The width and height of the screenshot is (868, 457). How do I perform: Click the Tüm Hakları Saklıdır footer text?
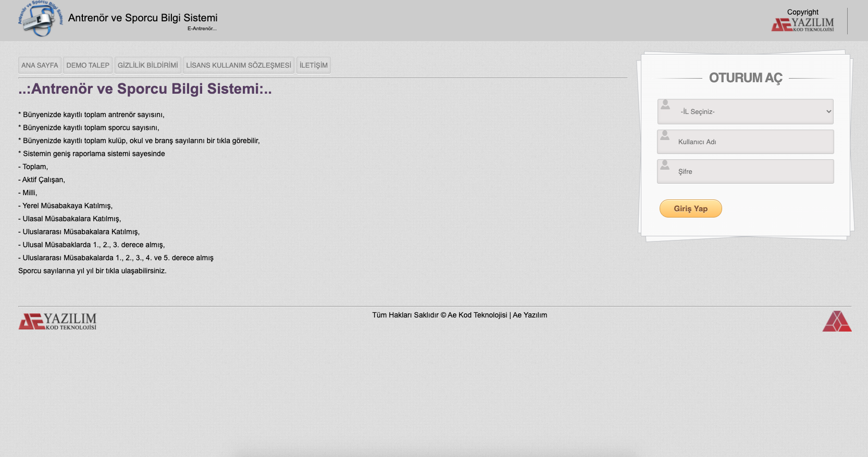[405, 315]
